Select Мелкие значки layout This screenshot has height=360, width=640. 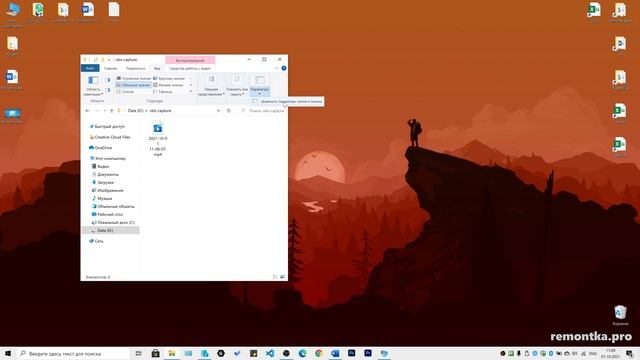(x=169, y=85)
